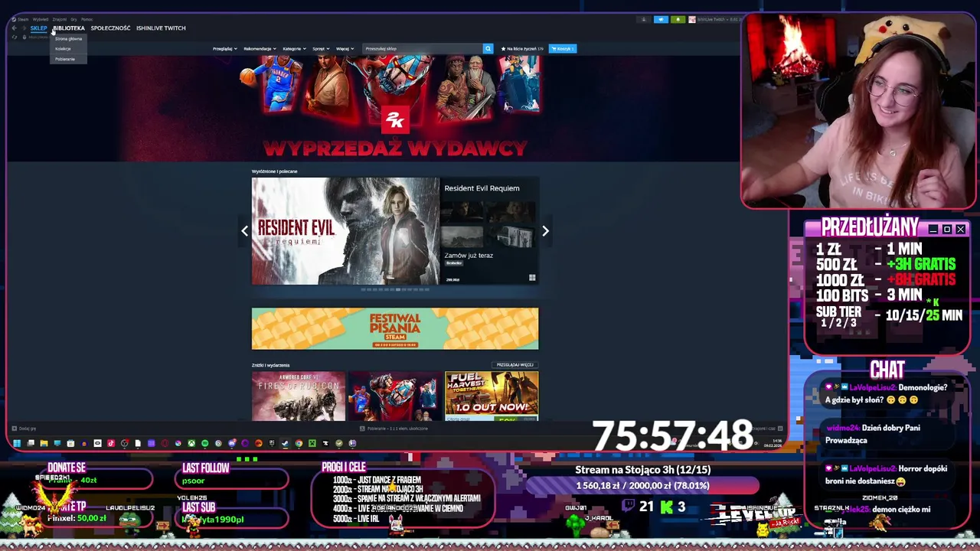Focus the Przeszukaj sklep search field
This screenshot has height=551, width=980.
point(422,49)
